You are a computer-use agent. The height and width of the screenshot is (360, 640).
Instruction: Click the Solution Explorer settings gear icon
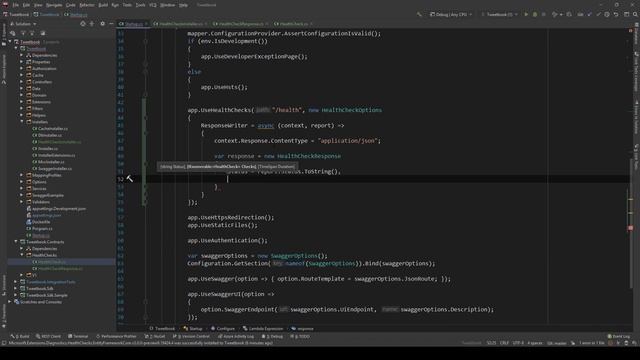(102, 24)
